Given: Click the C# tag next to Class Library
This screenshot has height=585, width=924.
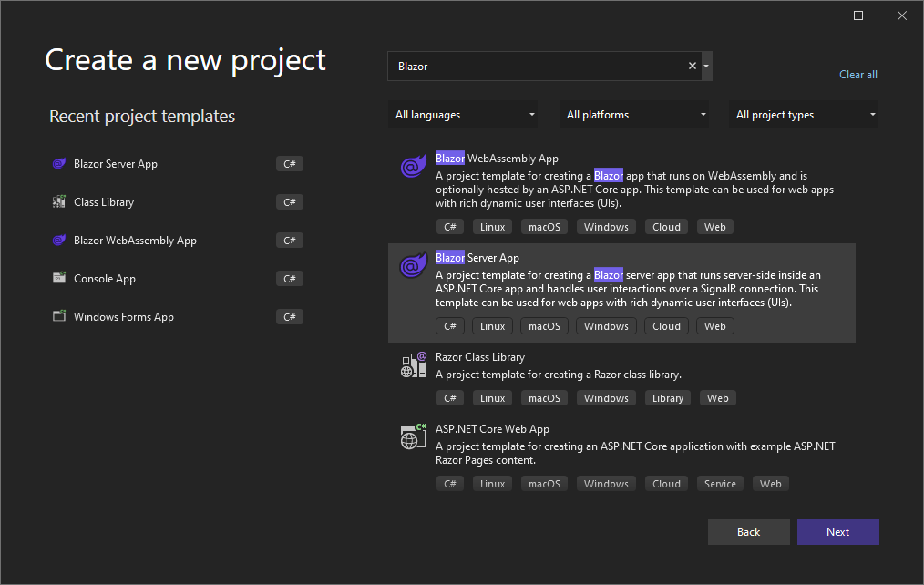Looking at the screenshot, I should tap(290, 202).
